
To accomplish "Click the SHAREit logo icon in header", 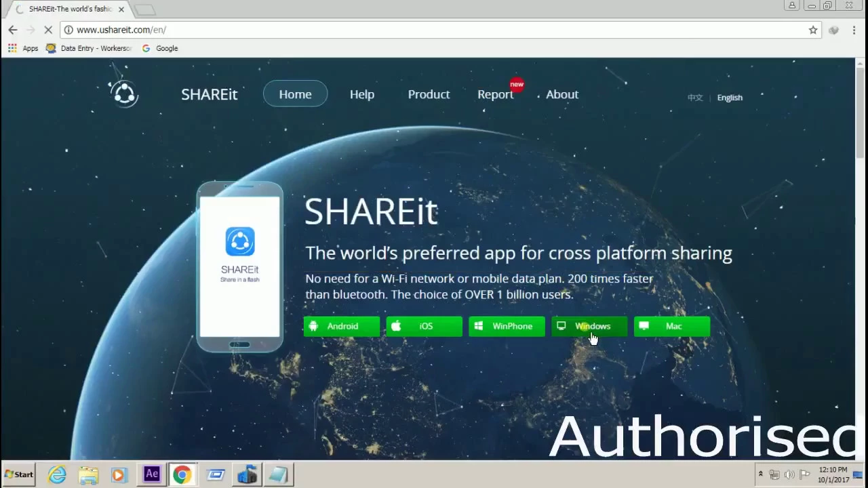I will [x=124, y=94].
